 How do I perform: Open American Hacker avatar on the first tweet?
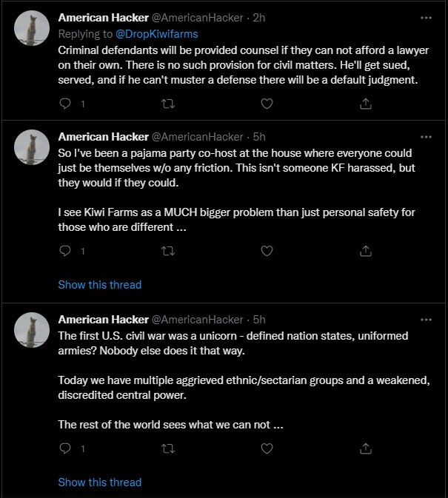pos(33,29)
